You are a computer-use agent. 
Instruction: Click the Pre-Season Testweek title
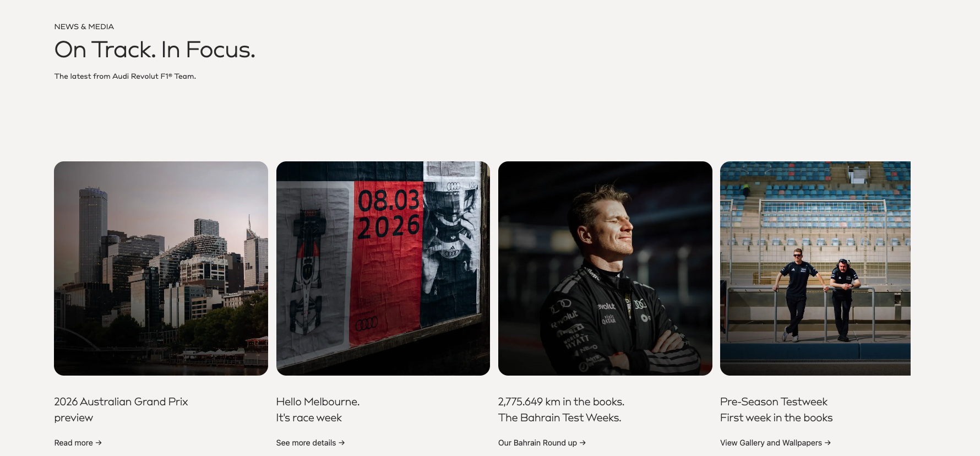(x=774, y=402)
